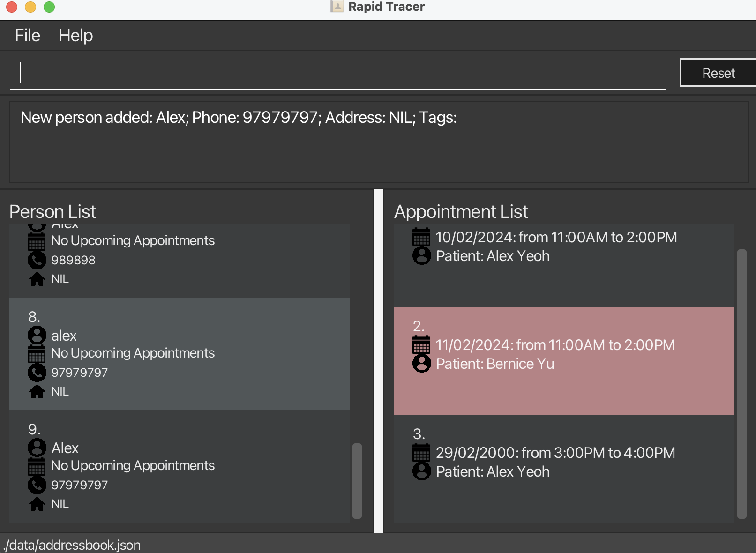The width and height of the screenshot is (756, 553).
Task: Click the calendar icon above 989898
Action: [37, 241]
